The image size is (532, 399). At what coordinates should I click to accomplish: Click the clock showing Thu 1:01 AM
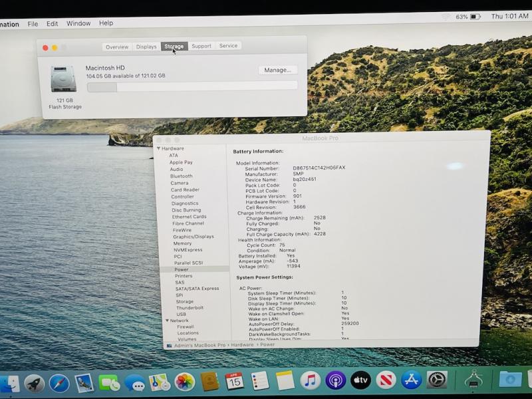coord(509,16)
